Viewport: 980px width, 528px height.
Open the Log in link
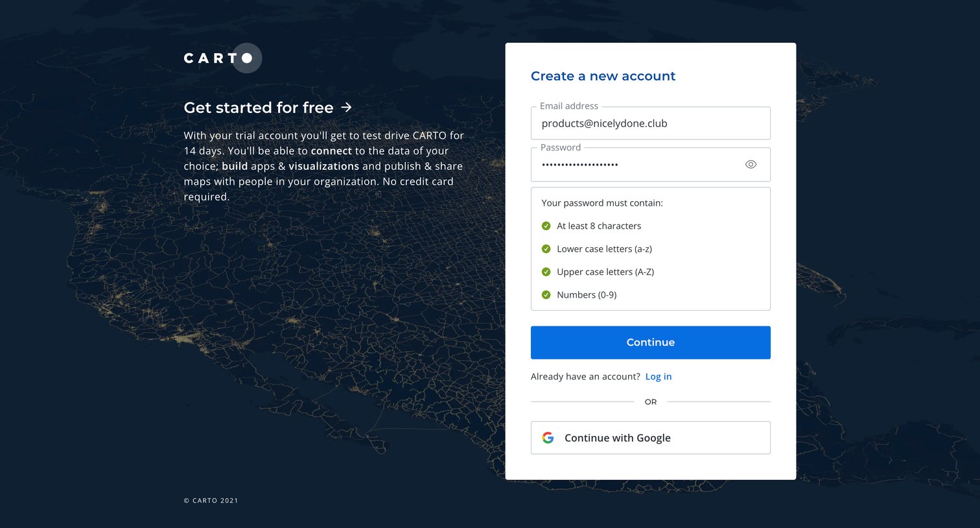(659, 377)
